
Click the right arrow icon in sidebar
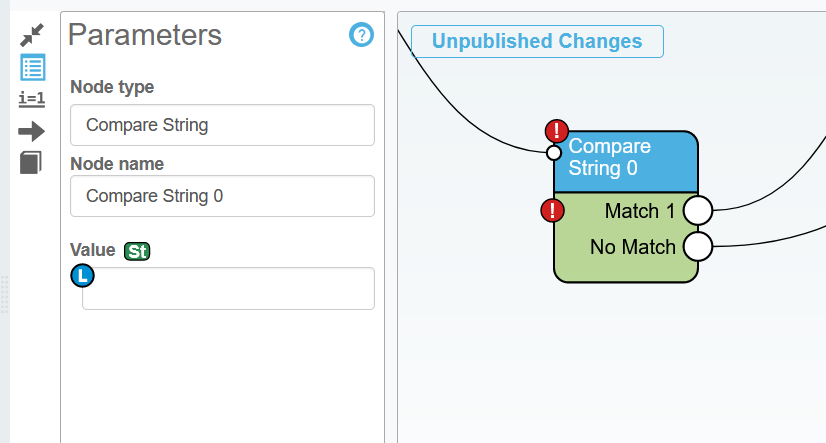(x=32, y=130)
